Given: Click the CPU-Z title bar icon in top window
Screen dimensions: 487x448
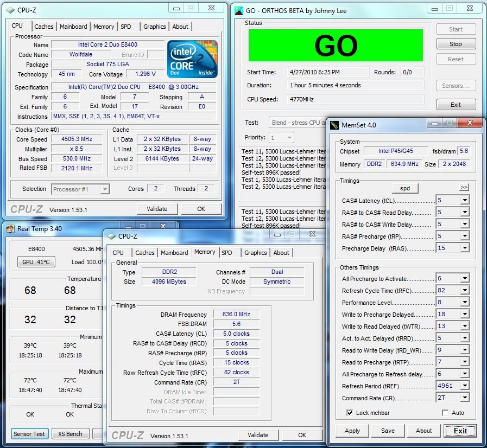Looking at the screenshot, I should point(10,10).
